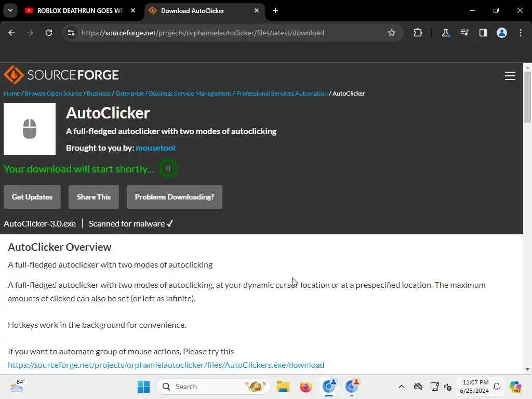Viewport: 532px width, 399px height.
Task: Reload the current page
Action: tap(49, 33)
